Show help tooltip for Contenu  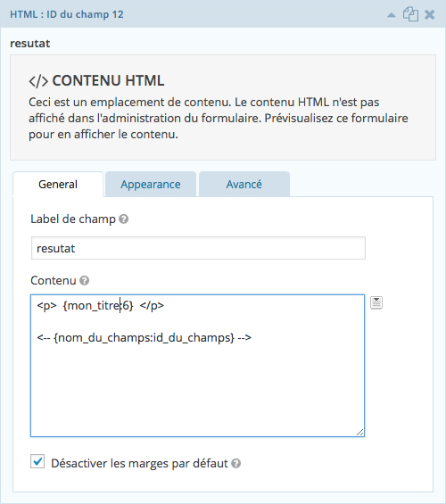tap(84, 281)
